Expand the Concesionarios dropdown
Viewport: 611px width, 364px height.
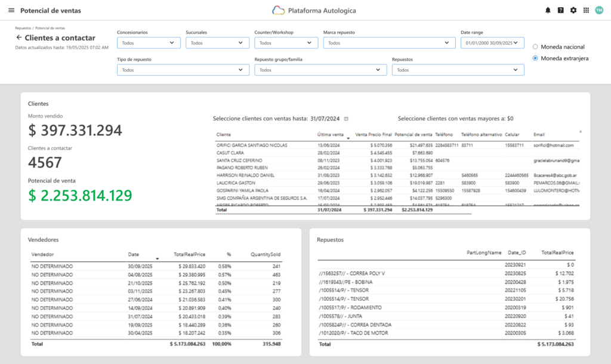pyautogui.click(x=149, y=43)
